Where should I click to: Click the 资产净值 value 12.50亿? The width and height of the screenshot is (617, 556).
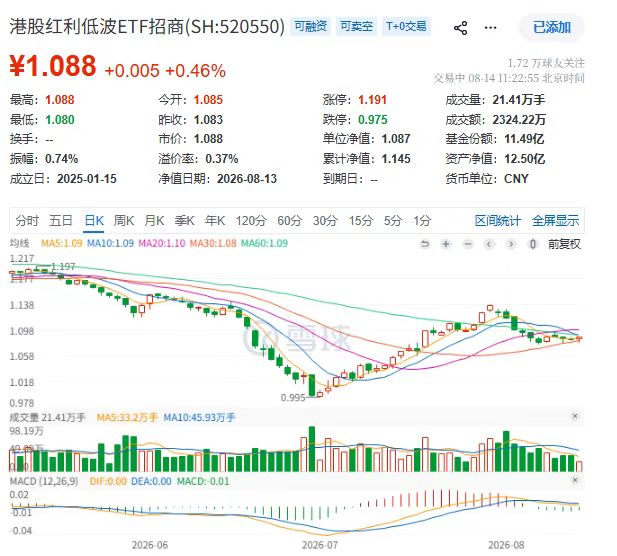pos(525,159)
